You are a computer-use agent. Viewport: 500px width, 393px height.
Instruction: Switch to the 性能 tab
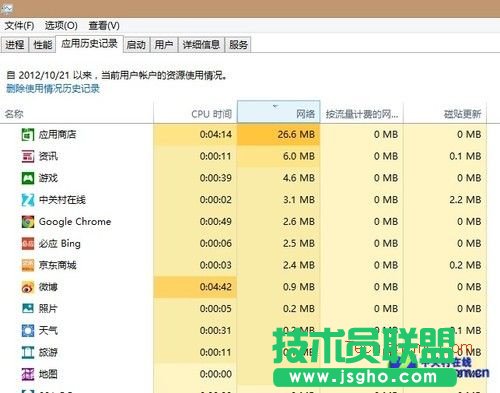point(43,45)
